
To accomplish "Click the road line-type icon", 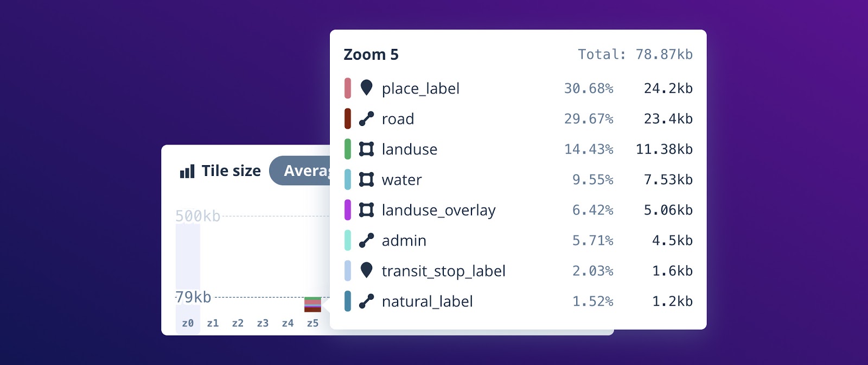I will (366, 118).
